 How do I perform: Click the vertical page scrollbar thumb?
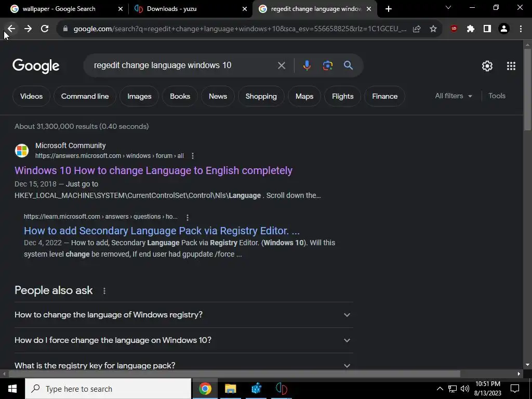[x=527, y=89]
